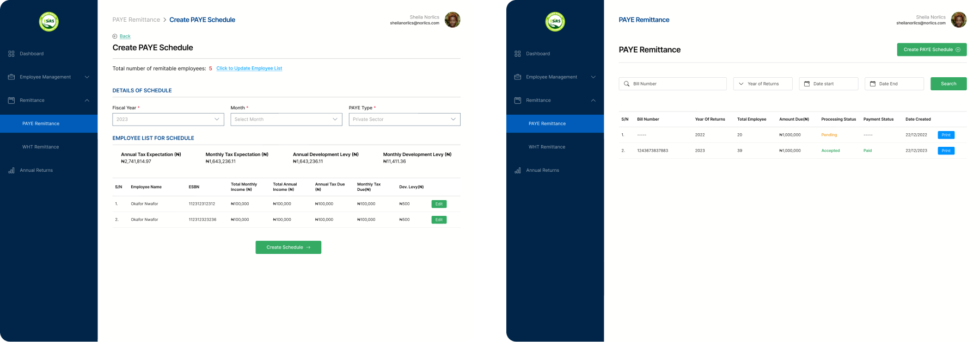The image size is (980, 342).
Task: Open Annual Returns label in the right sidebar
Action: click(542, 171)
